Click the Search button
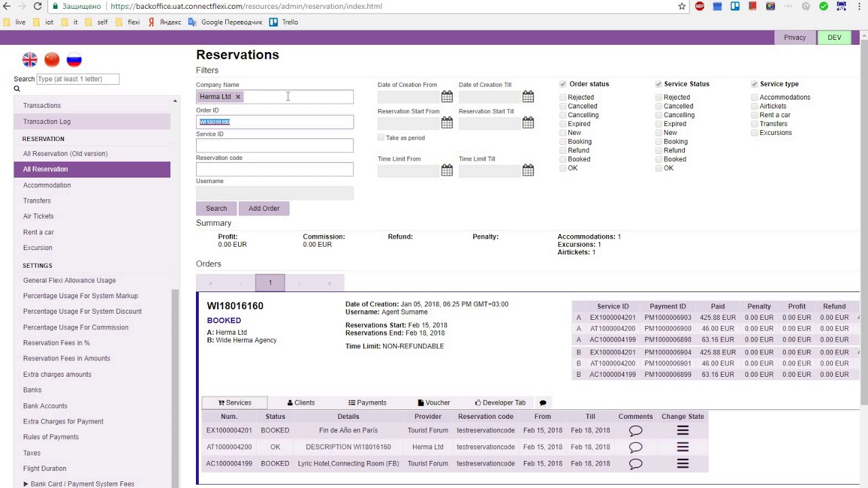The width and height of the screenshot is (868, 488). coord(216,209)
